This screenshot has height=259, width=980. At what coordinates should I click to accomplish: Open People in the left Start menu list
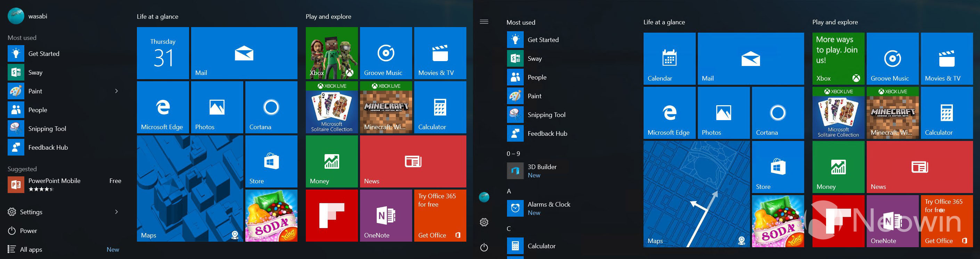click(x=65, y=110)
